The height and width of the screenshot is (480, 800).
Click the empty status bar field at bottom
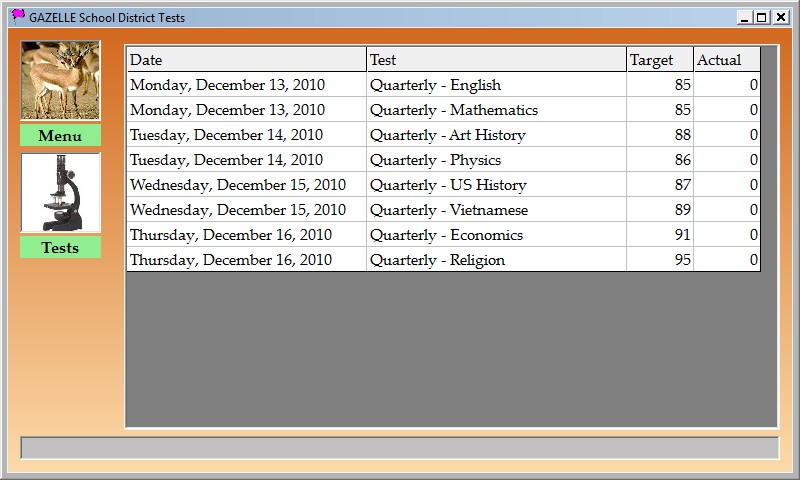pos(399,448)
